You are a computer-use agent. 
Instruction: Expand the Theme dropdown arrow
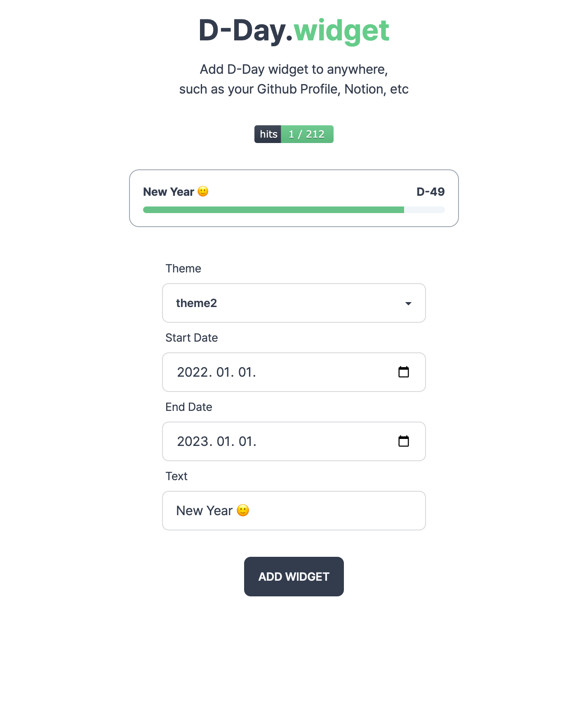click(408, 303)
